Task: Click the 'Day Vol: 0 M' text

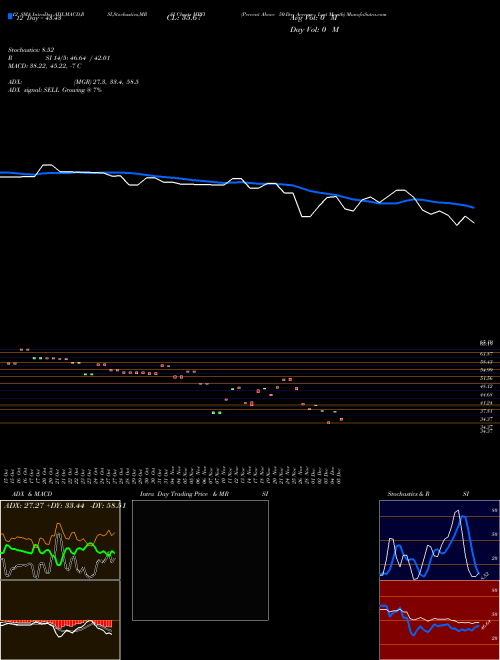Action: pos(314,29)
